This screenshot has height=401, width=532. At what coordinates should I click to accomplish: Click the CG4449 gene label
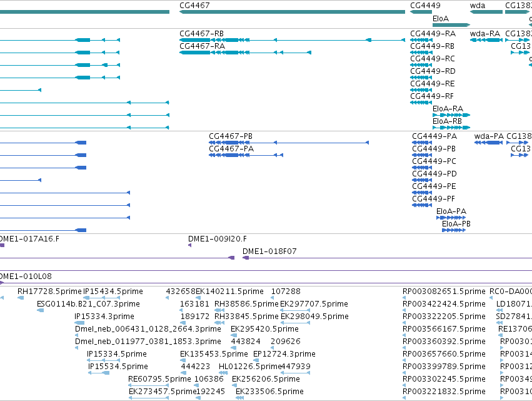click(x=425, y=6)
